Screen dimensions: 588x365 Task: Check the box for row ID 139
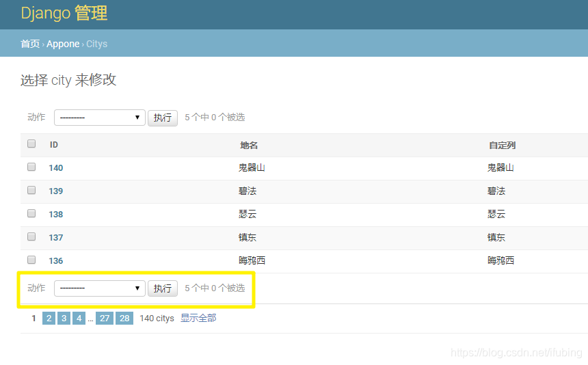pos(31,191)
